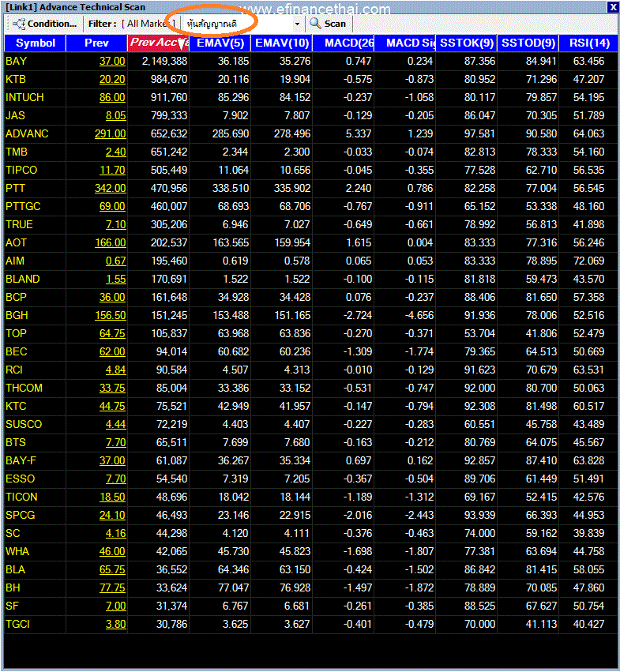
Task: Select the THCOM symbol
Action: click(x=24, y=388)
